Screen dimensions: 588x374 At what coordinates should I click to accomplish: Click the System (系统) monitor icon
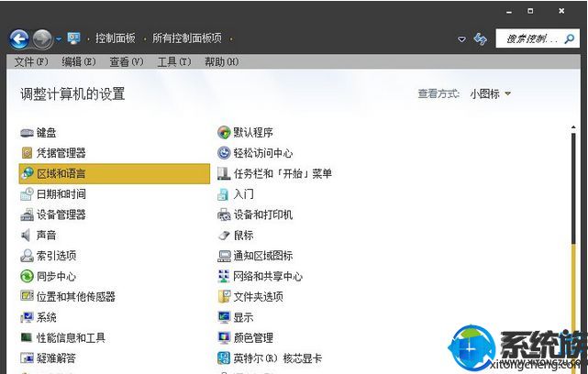(27, 317)
